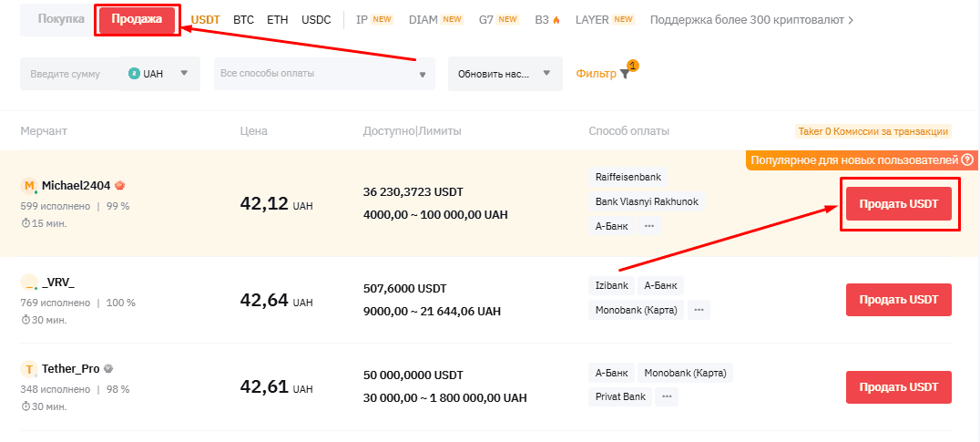Image resolution: width=980 pixels, height=442 pixels.
Task: Click Monobank (Карта) tag in _VRV_ row
Action: pos(637,310)
